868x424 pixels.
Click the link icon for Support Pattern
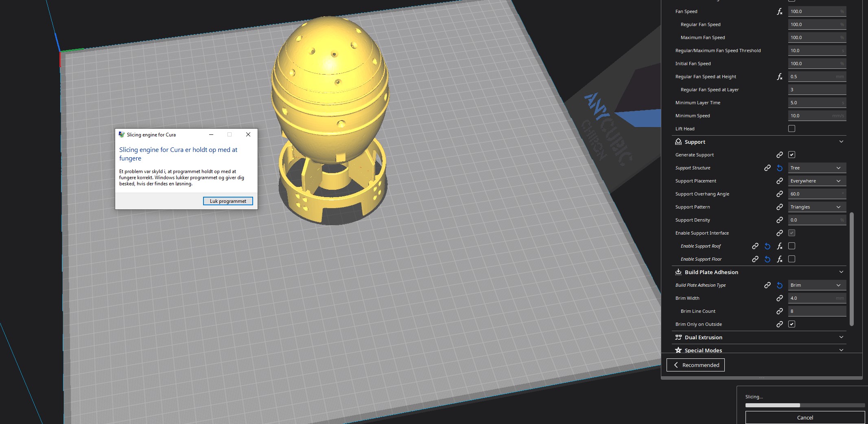point(779,207)
